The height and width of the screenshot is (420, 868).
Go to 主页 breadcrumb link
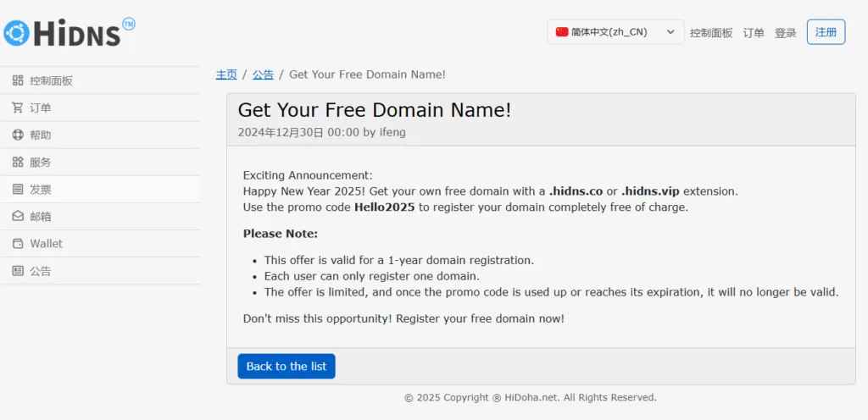point(226,75)
